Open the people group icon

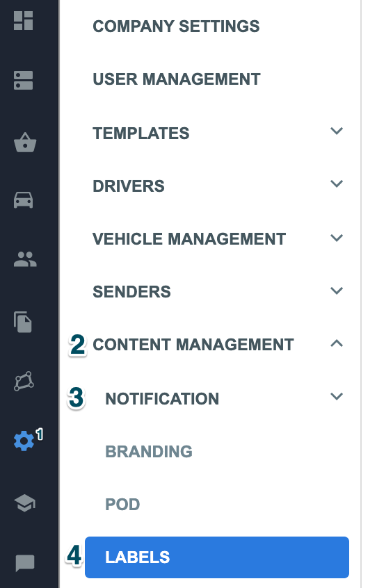point(25,259)
